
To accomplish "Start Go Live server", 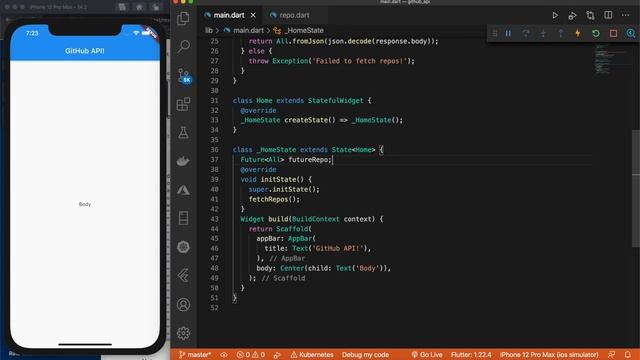I will (x=427, y=355).
